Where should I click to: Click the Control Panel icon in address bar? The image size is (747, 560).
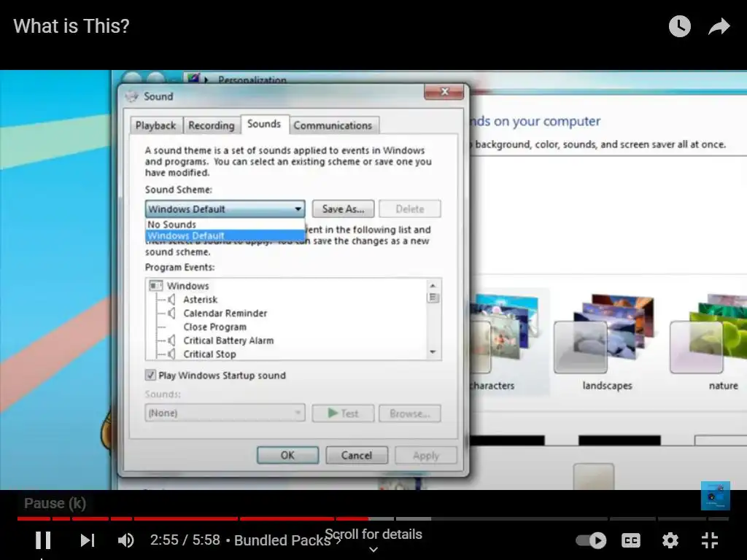(193, 79)
